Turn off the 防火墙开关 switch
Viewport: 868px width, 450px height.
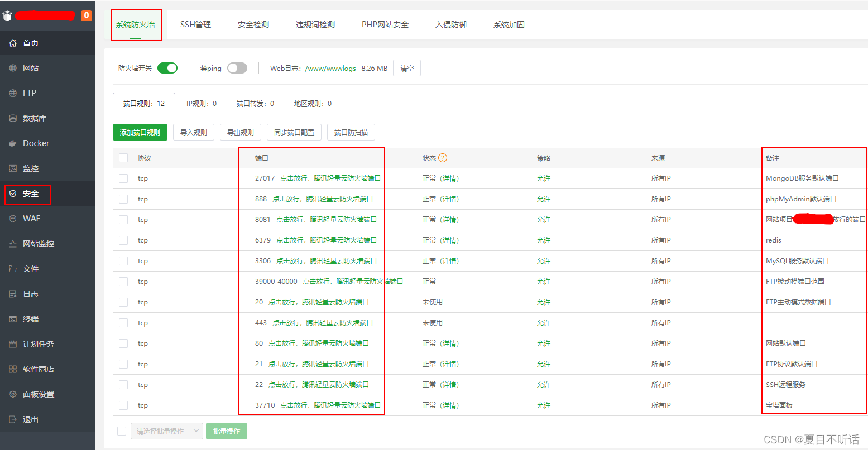[x=167, y=68]
